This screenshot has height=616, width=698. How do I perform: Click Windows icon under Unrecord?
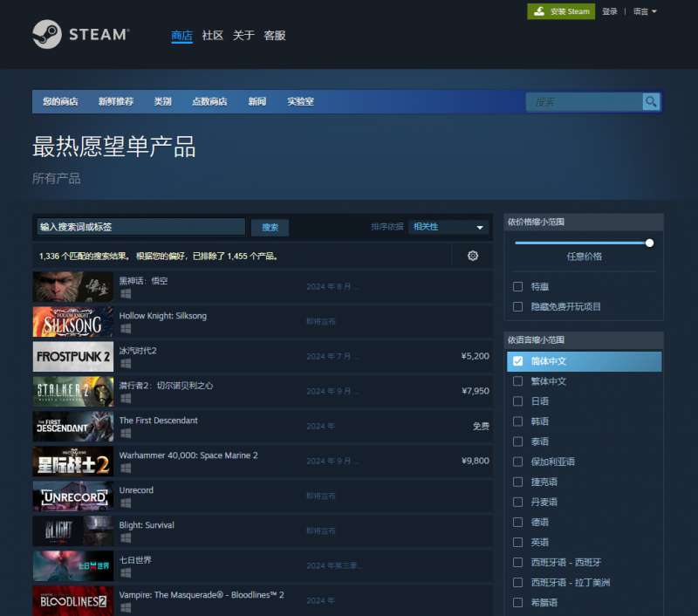click(126, 503)
